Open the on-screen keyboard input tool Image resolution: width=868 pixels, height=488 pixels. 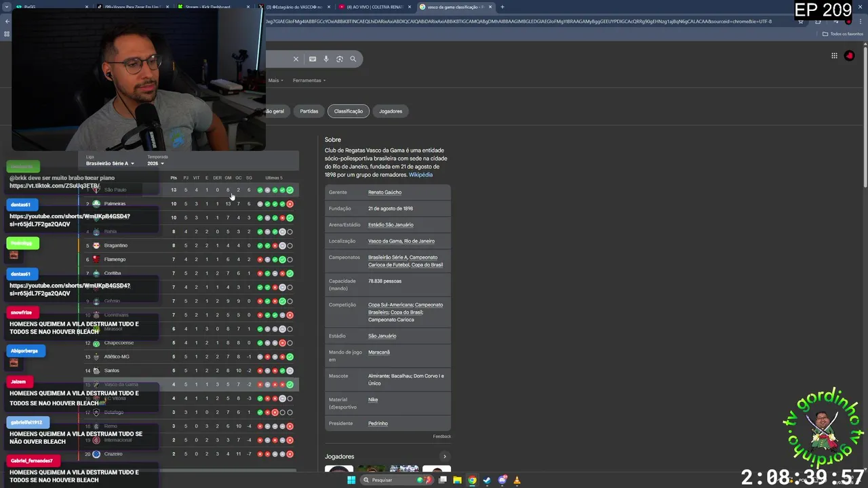313,59
